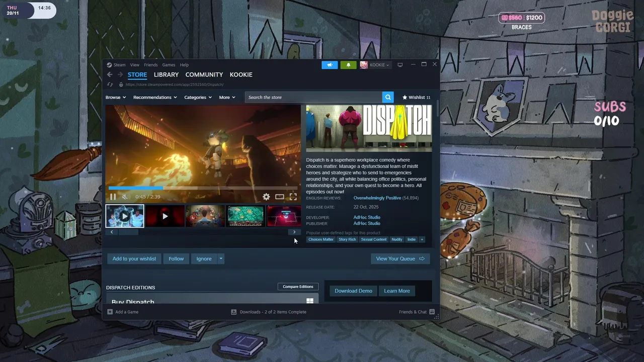Switch to the COMMUNITY tab

[x=204, y=74]
